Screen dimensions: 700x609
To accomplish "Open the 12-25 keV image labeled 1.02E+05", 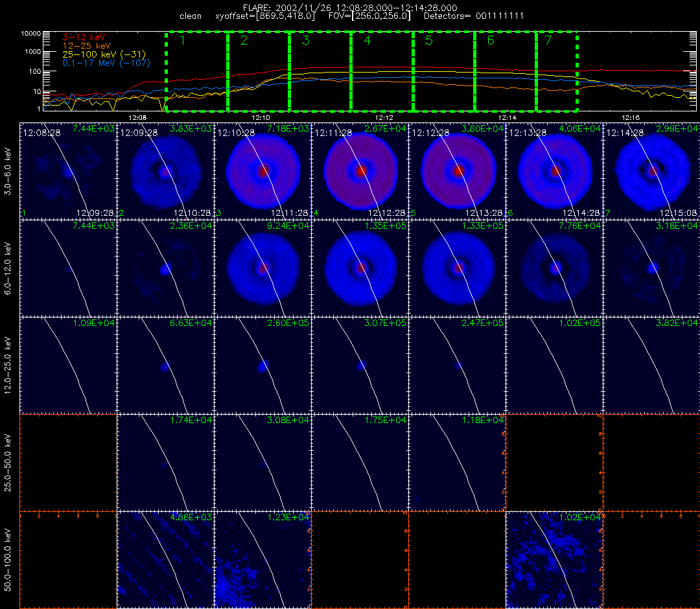I will [554, 365].
